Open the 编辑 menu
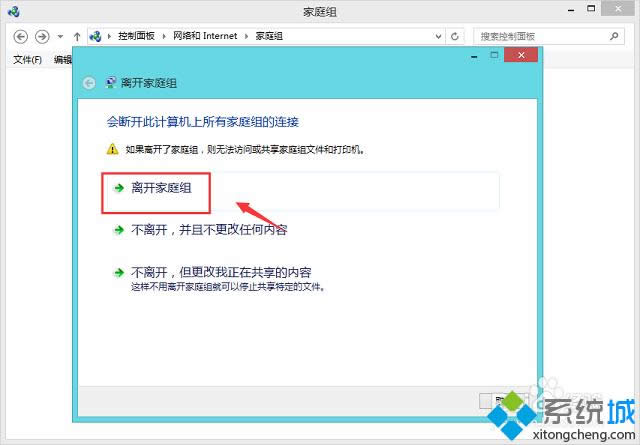The width and height of the screenshot is (640, 445). pyautogui.click(x=62, y=60)
